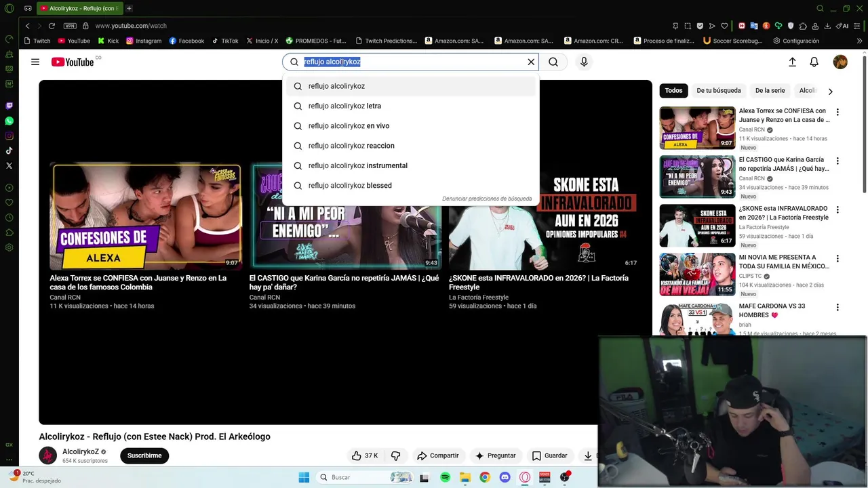
Task: Open the Configuración bookmark
Action: tap(796, 41)
